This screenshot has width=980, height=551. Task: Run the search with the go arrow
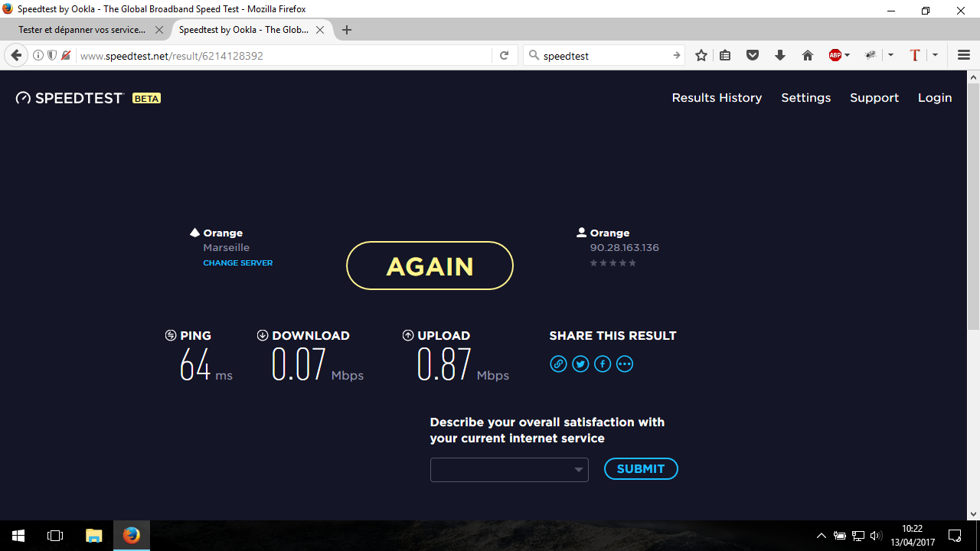pyautogui.click(x=676, y=55)
